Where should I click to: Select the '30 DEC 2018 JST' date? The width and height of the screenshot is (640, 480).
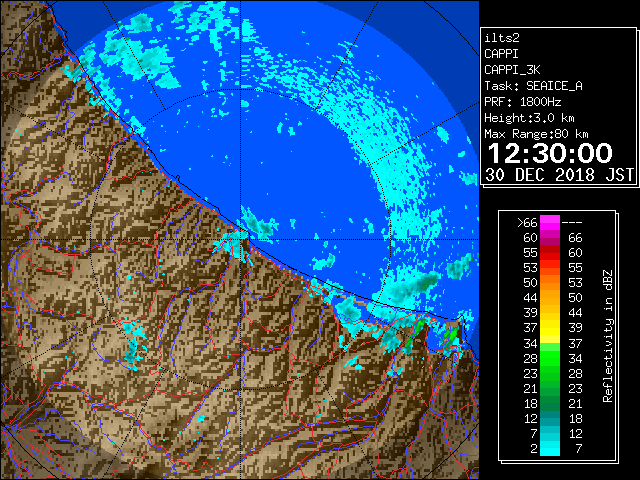click(x=559, y=175)
